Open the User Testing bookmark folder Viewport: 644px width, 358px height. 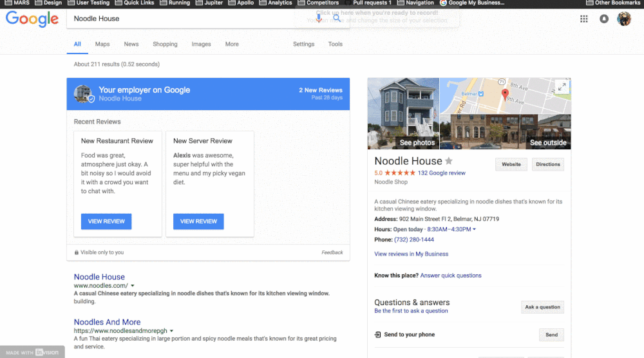click(89, 3)
